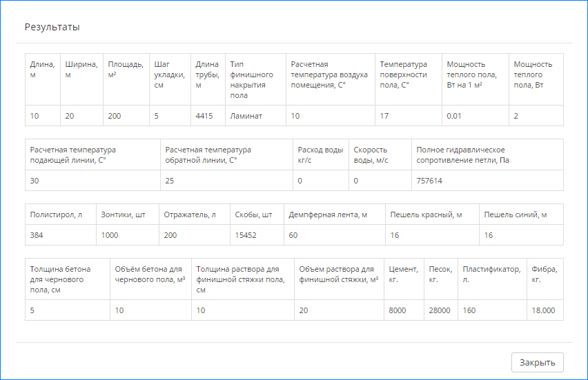Select hydraulic resistance value 757614
The width and height of the screenshot is (588, 380).
429,181
